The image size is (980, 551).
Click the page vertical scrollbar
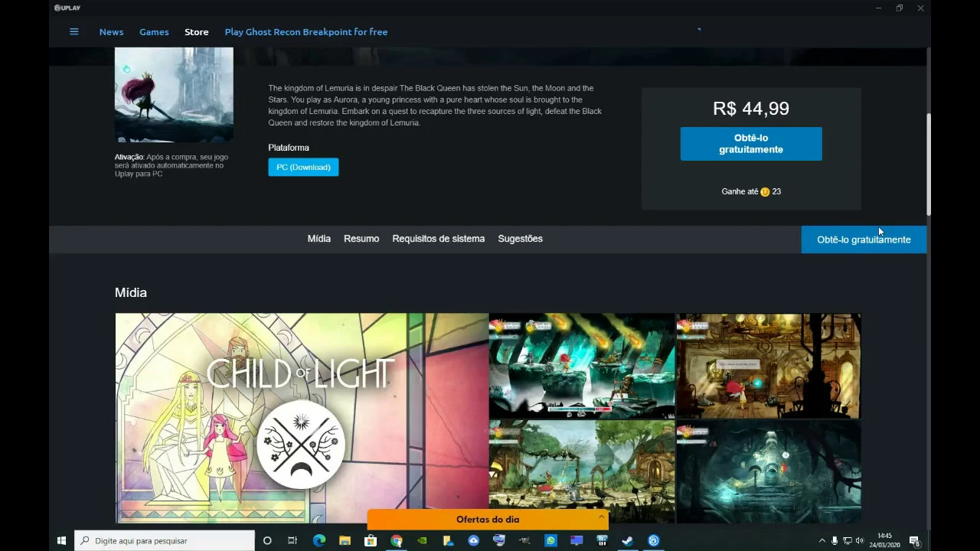929,165
